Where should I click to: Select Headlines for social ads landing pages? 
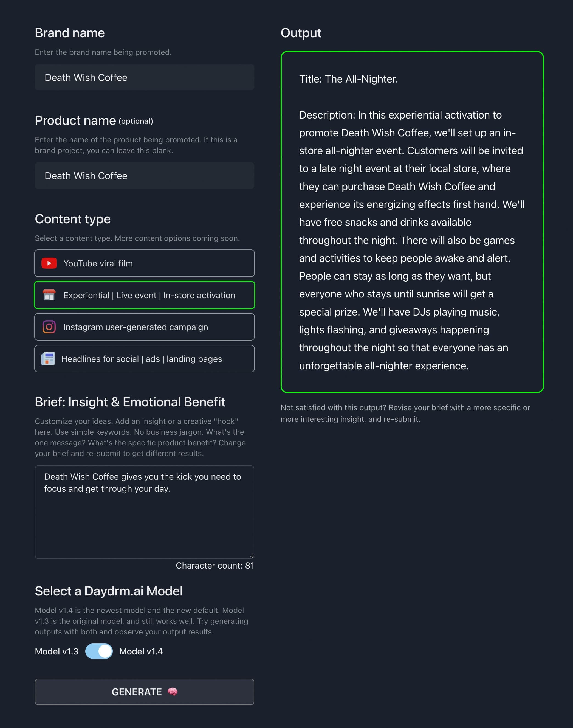pos(144,358)
